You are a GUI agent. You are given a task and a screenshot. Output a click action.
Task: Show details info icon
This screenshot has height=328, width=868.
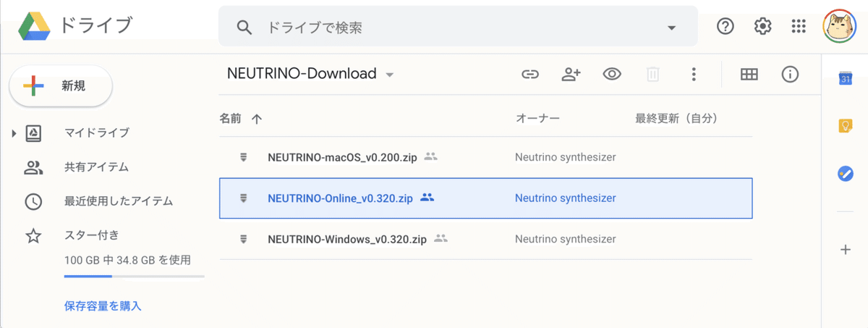pos(790,74)
